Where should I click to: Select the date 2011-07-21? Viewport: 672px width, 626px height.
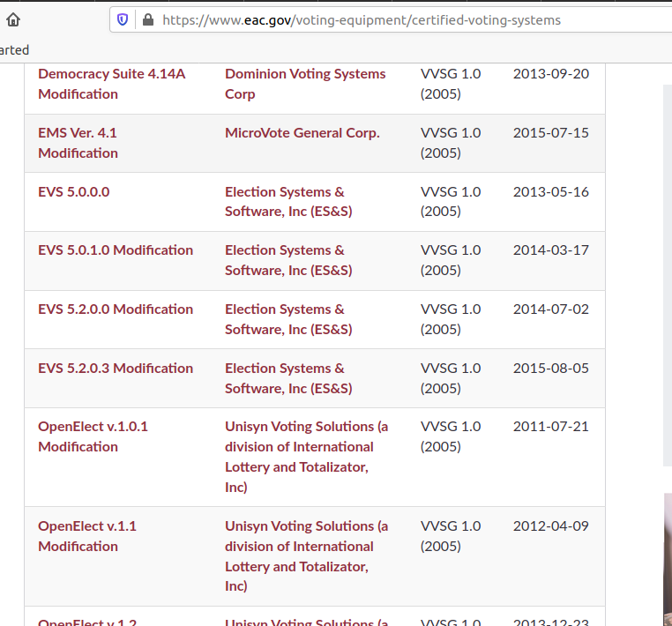point(551,427)
